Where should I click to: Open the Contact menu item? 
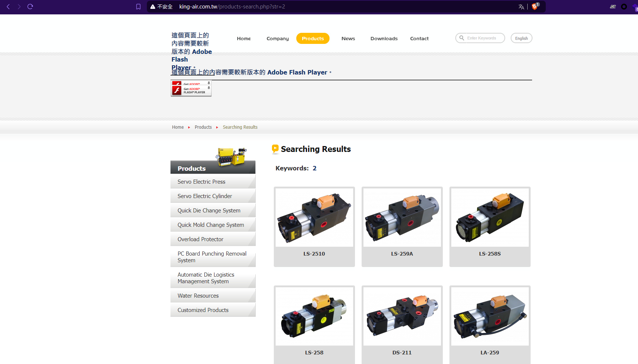(x=420, y=38)
